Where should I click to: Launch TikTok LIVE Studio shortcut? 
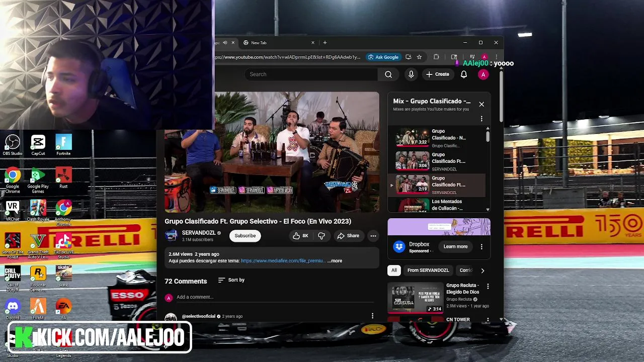(63, 246)
